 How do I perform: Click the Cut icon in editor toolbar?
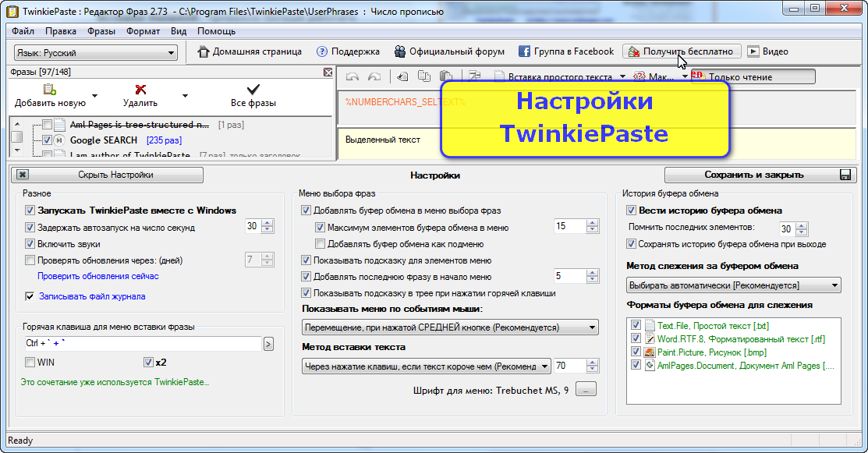point(402,77)
